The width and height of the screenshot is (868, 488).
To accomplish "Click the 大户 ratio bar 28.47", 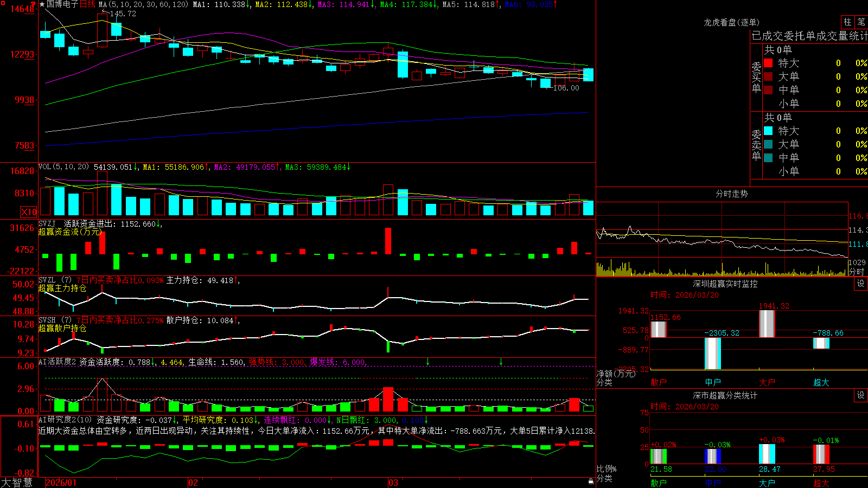I will (x=767, y=454).
